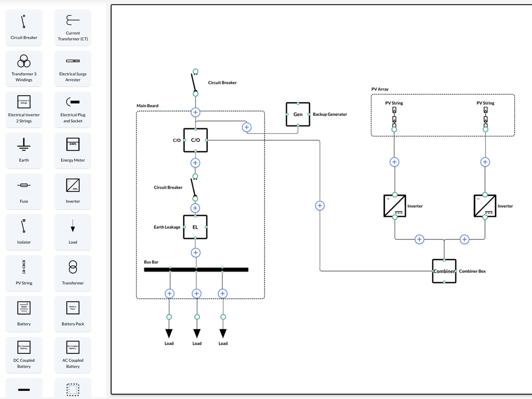Add node on long C/O to Combiner wire
The height and width of the screenshot is (399, 532).
point(320,205)
